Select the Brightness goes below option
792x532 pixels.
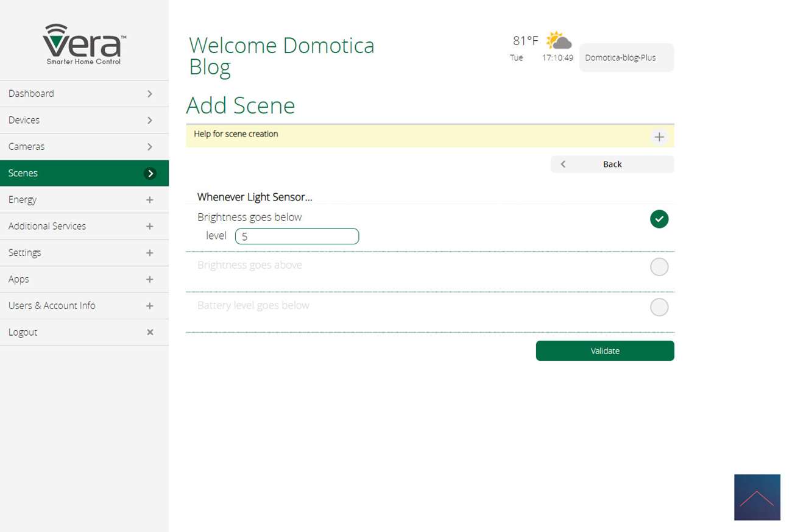point(659,219)
